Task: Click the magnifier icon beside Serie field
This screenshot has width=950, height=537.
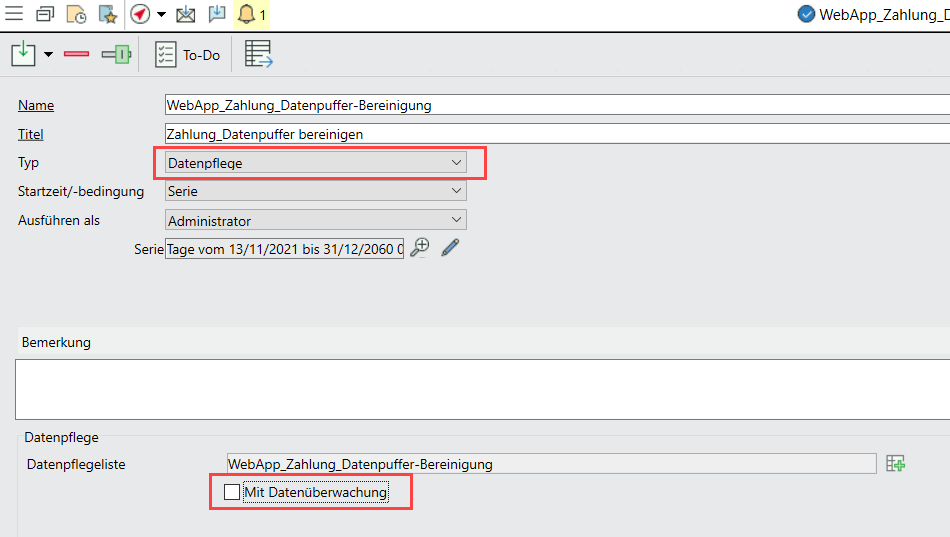Action: coord(421,248)
